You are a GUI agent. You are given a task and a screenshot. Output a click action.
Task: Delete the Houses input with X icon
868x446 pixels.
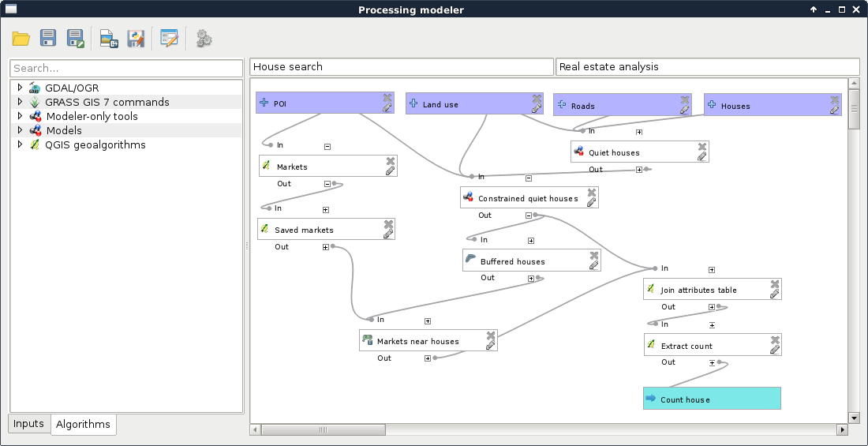tap(835, 99)
